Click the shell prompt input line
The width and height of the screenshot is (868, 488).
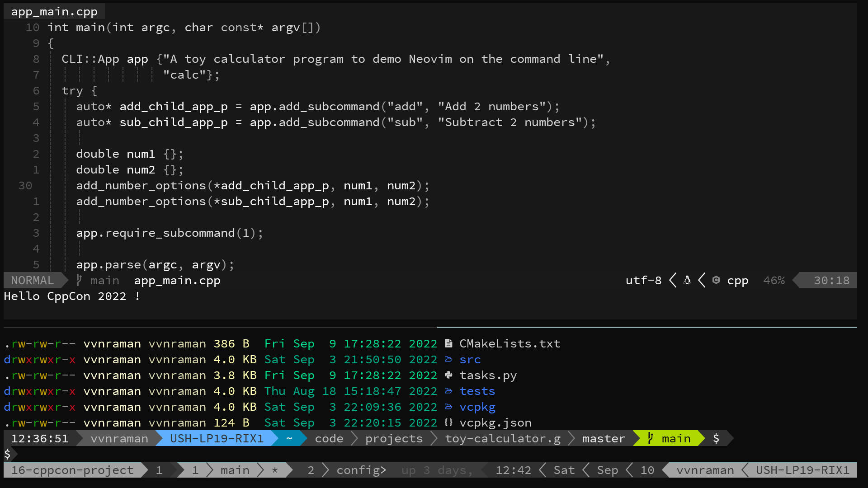[430, 454]
